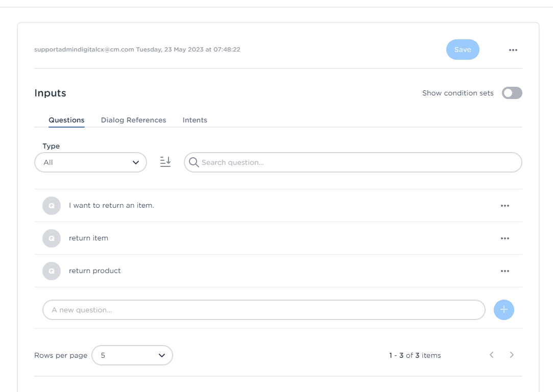Switch to the Dialog References tab

pos(133,120)
